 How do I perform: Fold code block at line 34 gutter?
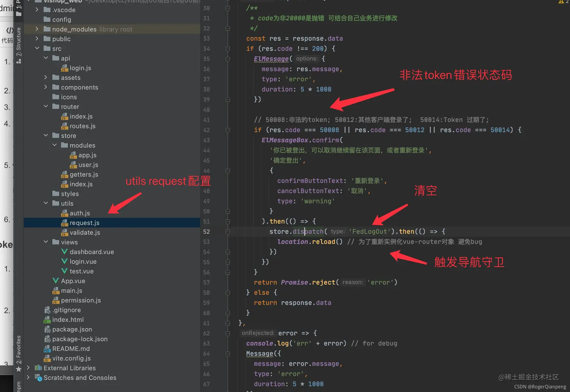(x=228, y=49)
